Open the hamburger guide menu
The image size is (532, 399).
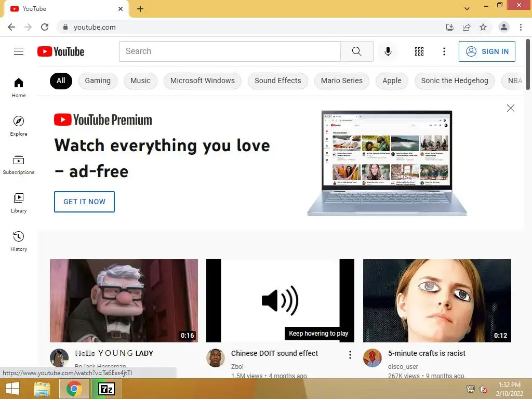[x=19, y=51]
